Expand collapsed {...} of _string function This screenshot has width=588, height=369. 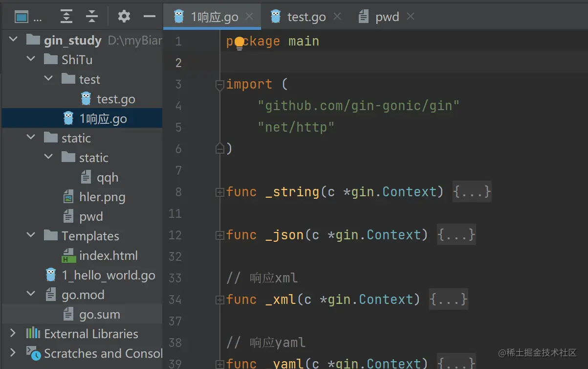coord(472,192)
